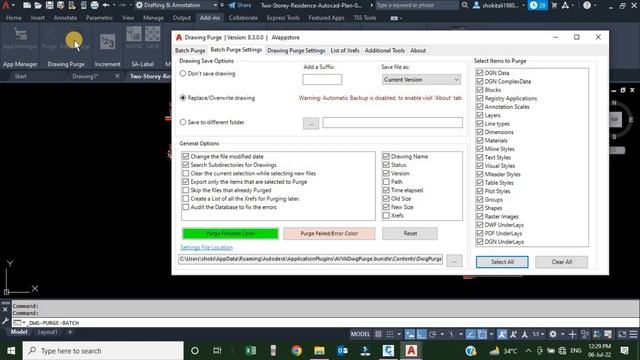Open the annotation scale 1:1 dropdown
This screenshot has height=360, width=640.
[x=539, y=334]
